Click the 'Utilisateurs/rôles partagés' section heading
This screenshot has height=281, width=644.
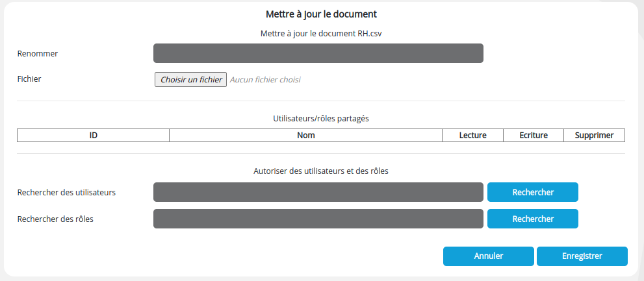click(x=321, y=119)
